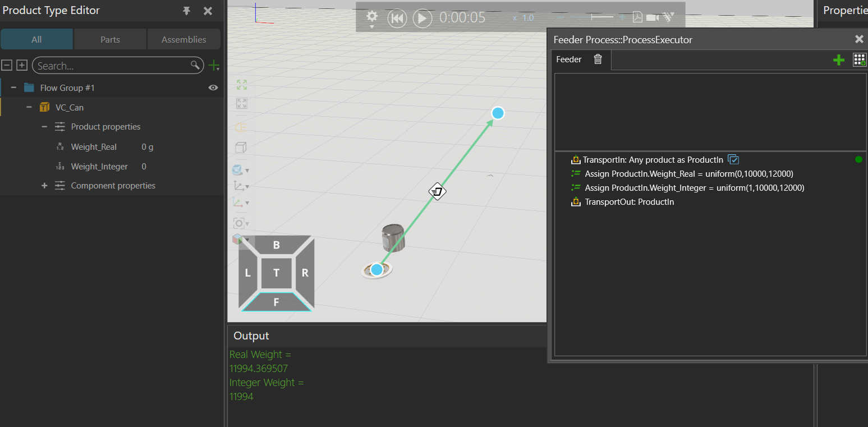This screenshot has height=427, width=868.
Task: Toggle the checkbox icon beside TransportIn statement
Action: (x=733, y=160)
